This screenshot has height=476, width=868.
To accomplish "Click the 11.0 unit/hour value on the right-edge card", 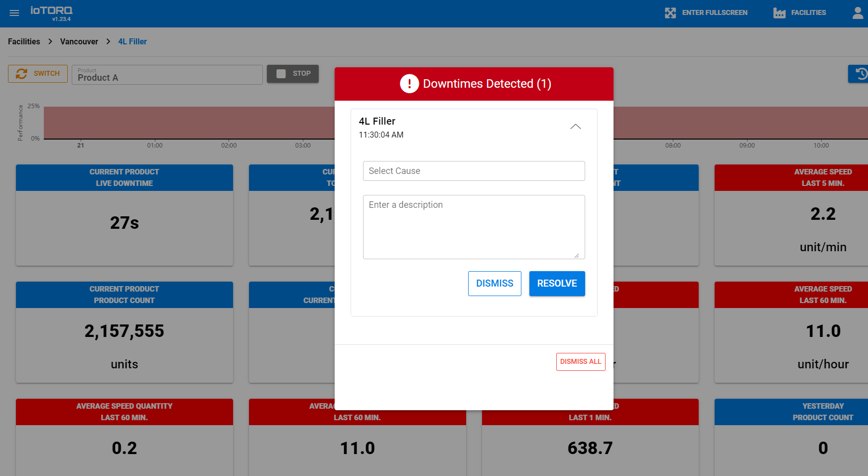I will (823, 331).
